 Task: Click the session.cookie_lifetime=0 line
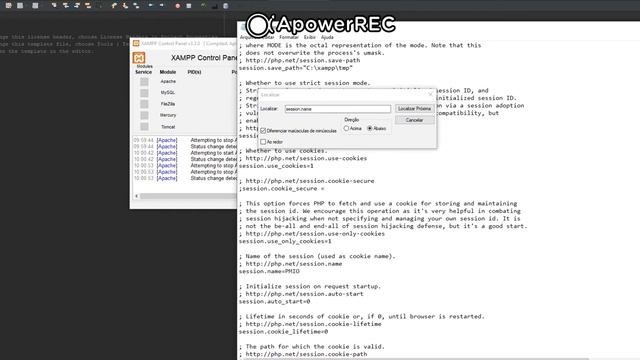tap(283, 332)
